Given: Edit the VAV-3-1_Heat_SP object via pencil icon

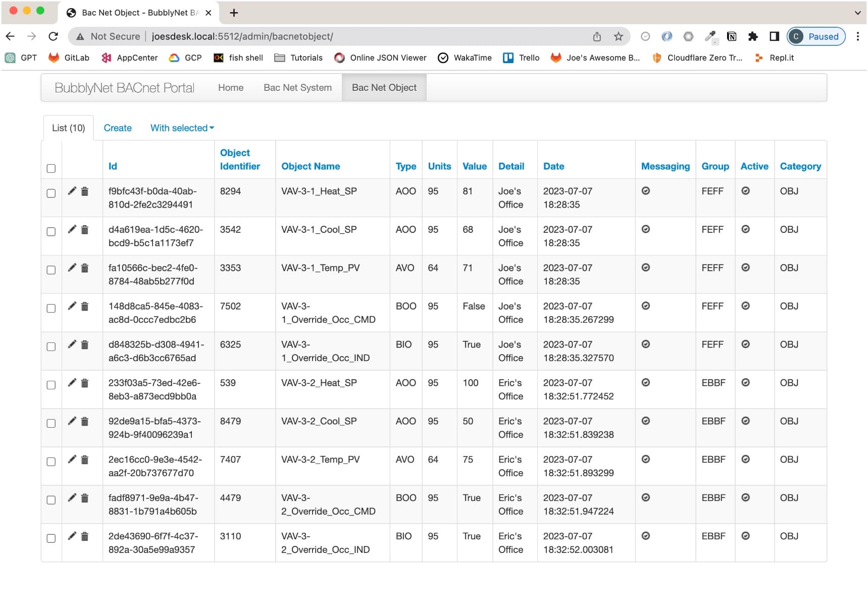Looking at the screenshot, I should pos(72,191).
